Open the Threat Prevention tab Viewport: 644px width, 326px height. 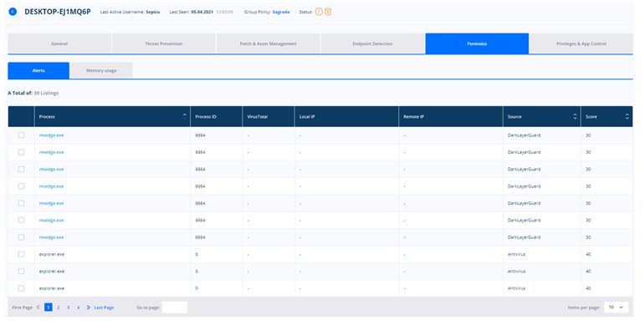click(x=163, y=43)
